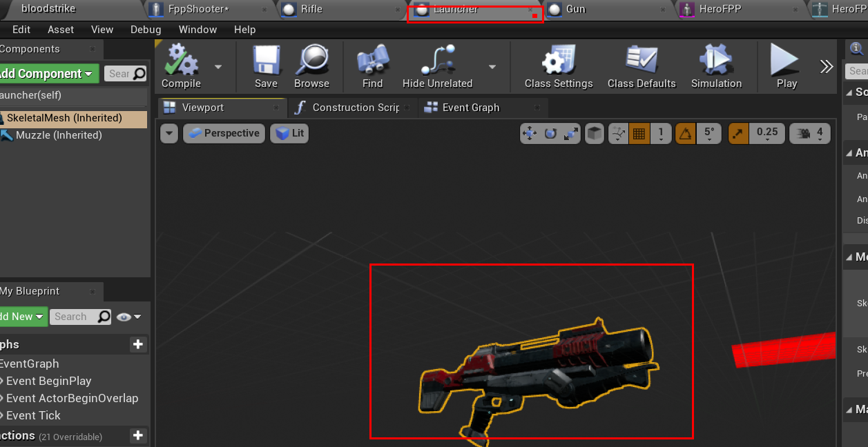The height and width of the screenshot is (447, 868).
Task: Open grid snap size value 1
Action: (660, 133)
